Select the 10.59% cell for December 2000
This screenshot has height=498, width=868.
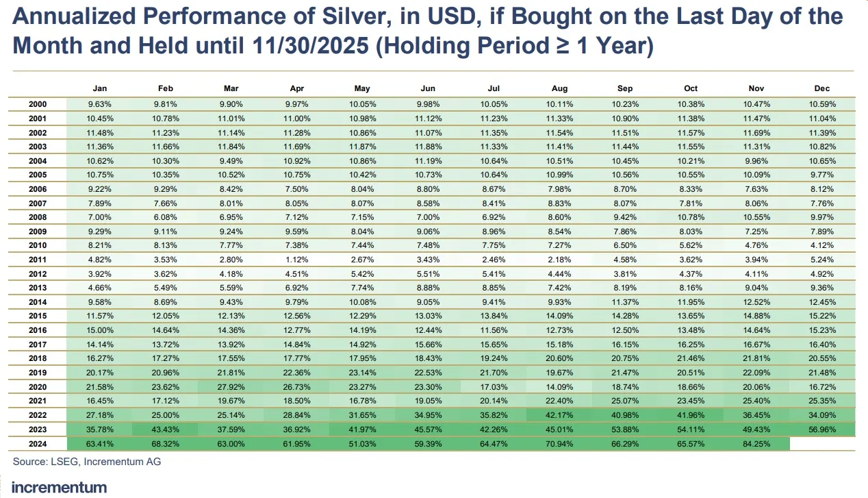tap(822, 104)
